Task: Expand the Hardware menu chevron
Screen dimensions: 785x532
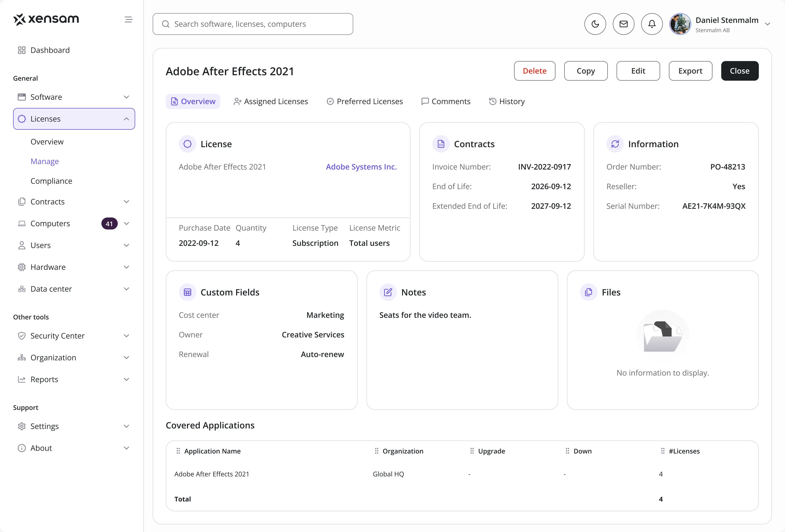Action: [x=126, y=267]
